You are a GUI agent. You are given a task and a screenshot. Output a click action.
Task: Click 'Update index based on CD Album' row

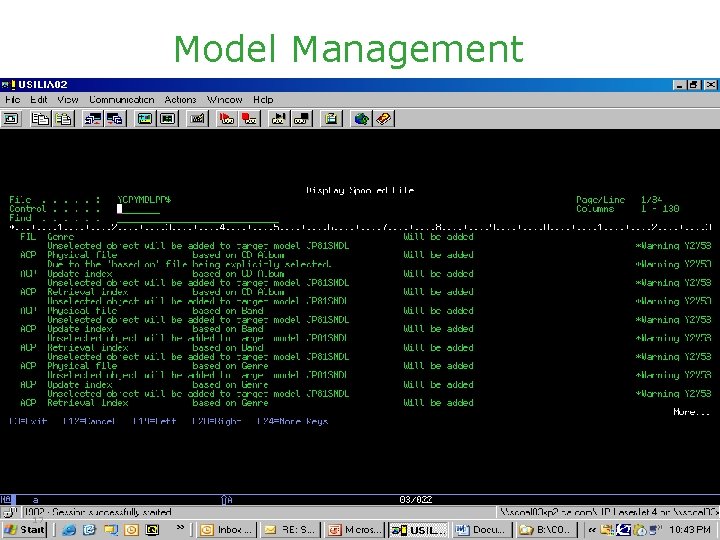pyautogui.click(x=247, y=274)
